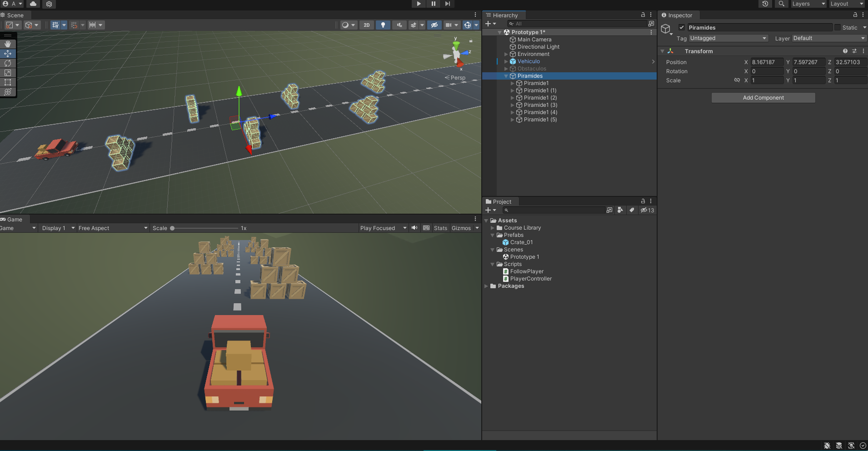
Task: Open the Layers dropdown in top bar
Action: [809, 4]
